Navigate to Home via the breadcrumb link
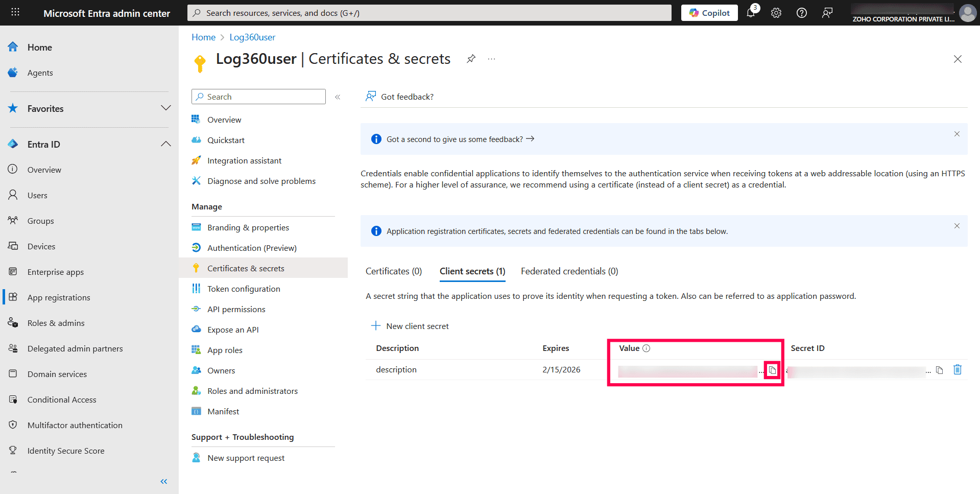The height and width of the screenshot is (494, 980). pos(203,37)
